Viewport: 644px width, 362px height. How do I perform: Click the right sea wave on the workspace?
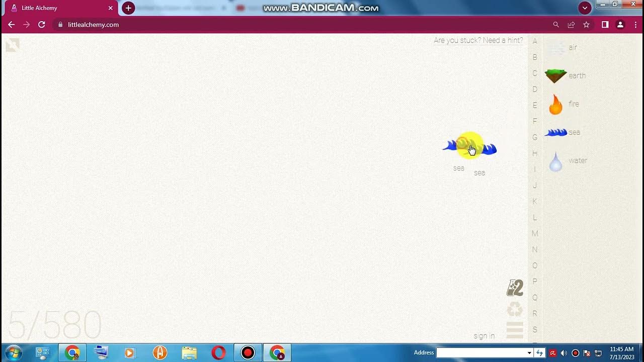coord(488,148)
